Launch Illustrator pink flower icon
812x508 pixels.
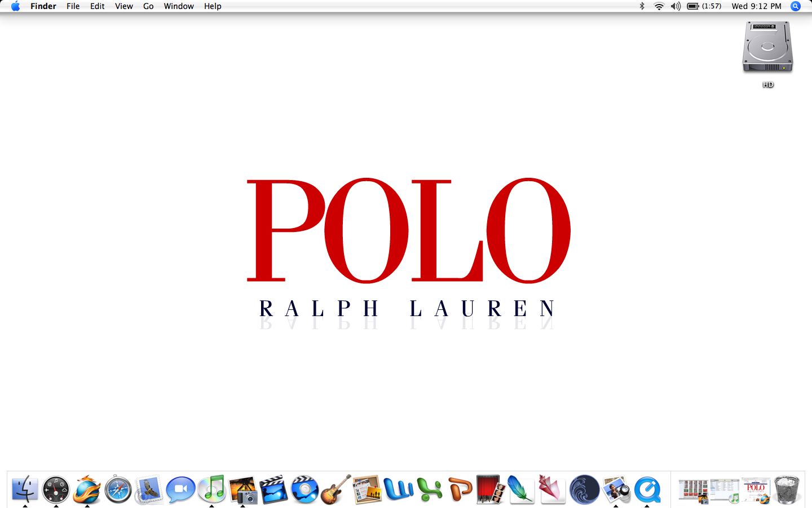point(551,489)
